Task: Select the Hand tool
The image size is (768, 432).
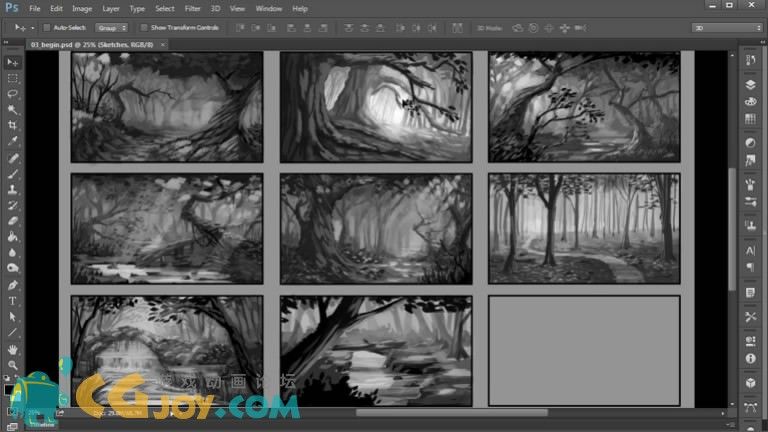Action: (x=13, y=349)
